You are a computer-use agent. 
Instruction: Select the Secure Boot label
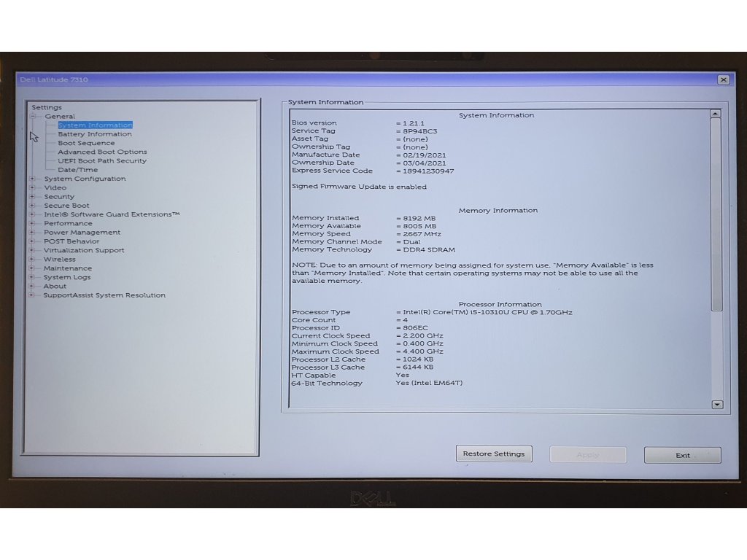pyautogui.click(x=66, y=206)
